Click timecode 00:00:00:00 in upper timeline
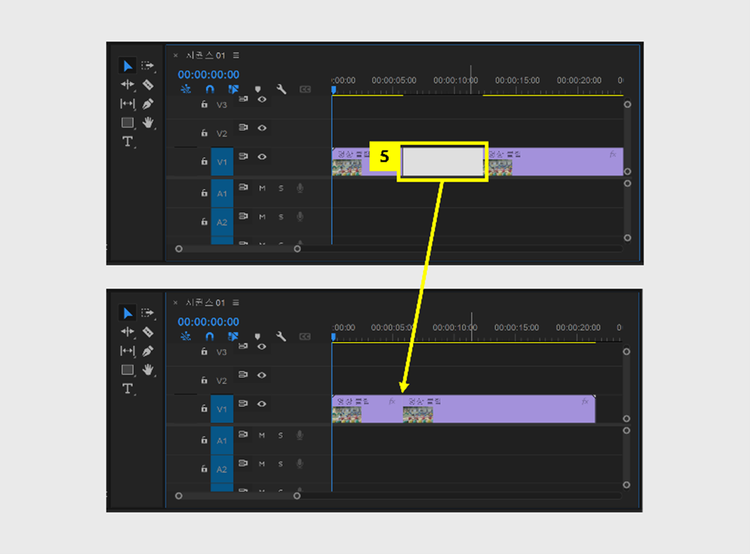Image resolution: width=750 pixels, height=554 pixels. tap(209, 75)
